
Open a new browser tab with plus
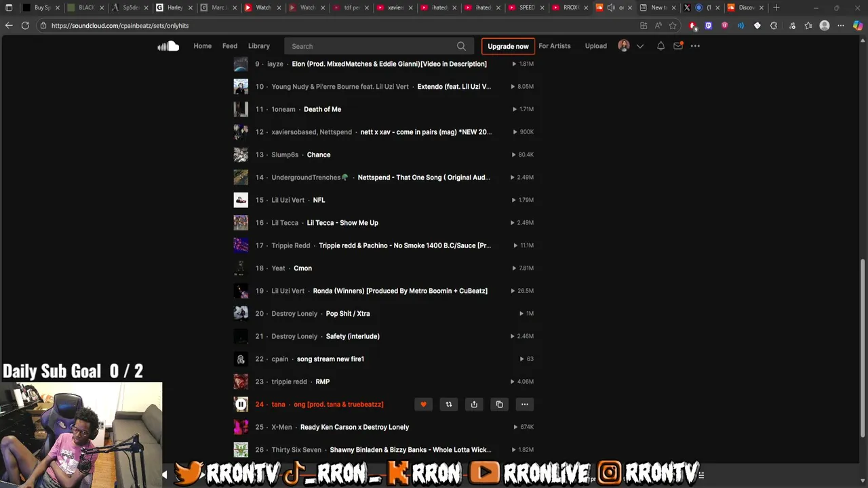[776, 7]
